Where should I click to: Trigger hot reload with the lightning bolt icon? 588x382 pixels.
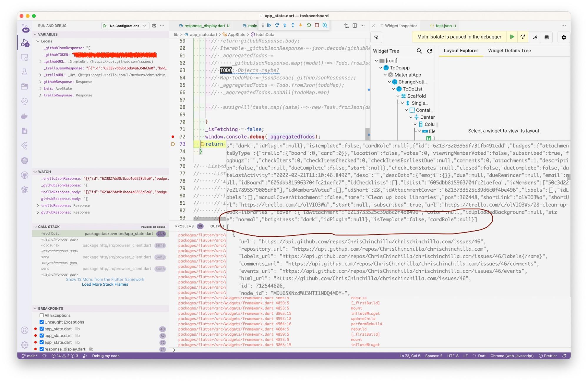(x=300, y=26)
